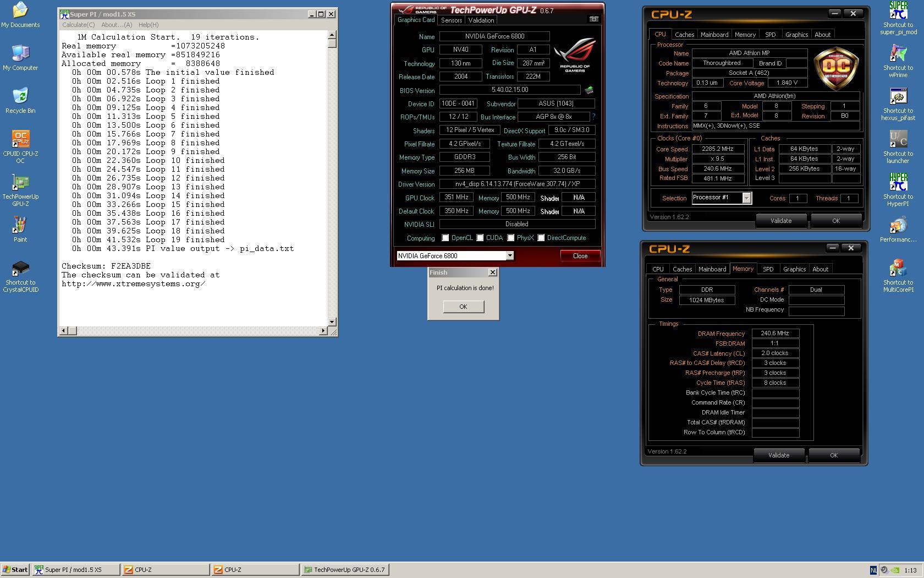Click GPU-Z screenshot camera icon
The width and height of the screenshot is (924, 578).
[x=593, y=19]
